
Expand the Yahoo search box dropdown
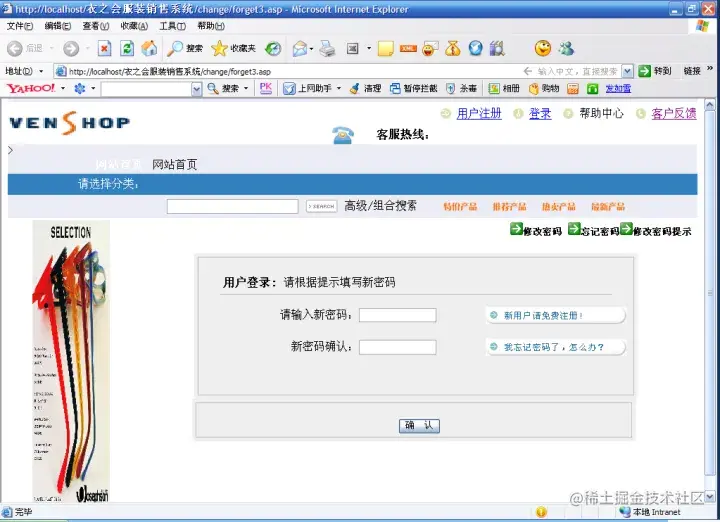tap(196, 89)
